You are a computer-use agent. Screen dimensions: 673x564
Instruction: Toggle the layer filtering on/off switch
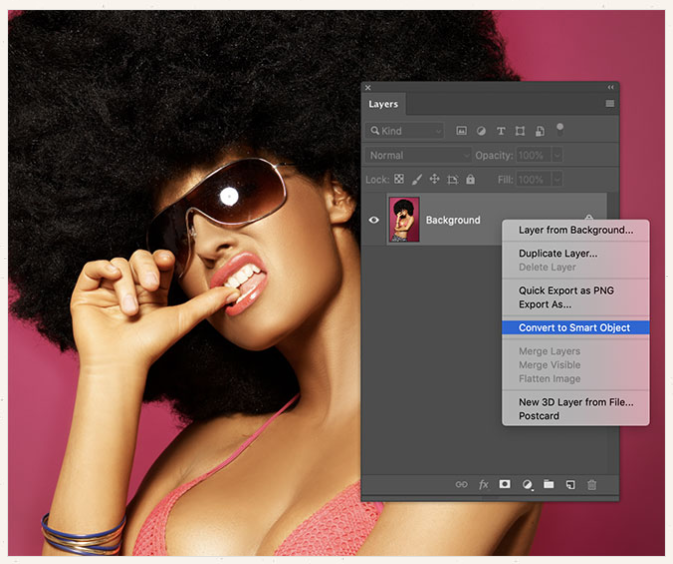[560, 129]
